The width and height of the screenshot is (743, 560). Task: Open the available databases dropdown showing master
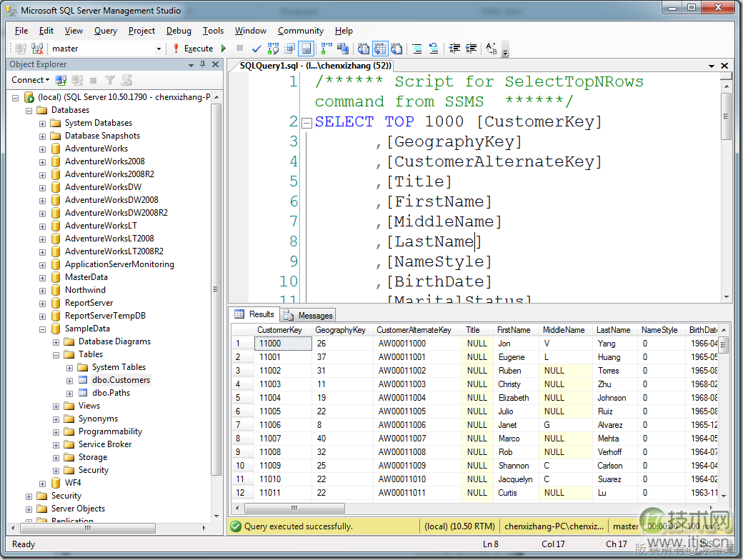pos(159,49)
